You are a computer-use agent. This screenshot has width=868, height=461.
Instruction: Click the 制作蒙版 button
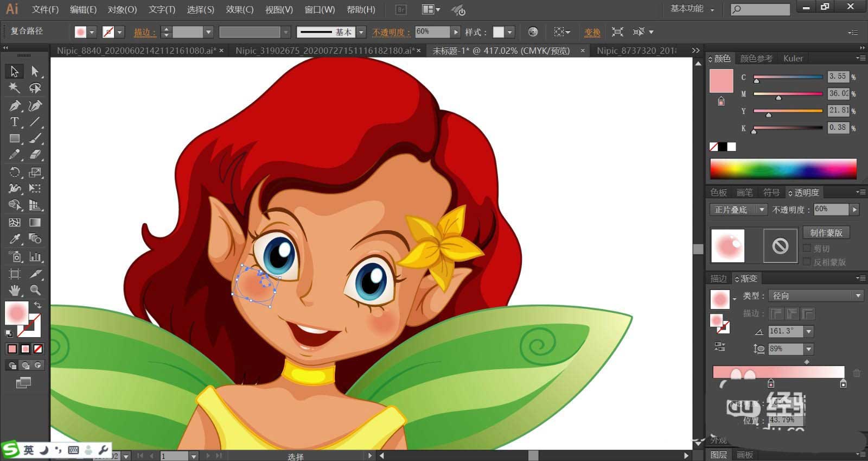[x=826, y=232]
